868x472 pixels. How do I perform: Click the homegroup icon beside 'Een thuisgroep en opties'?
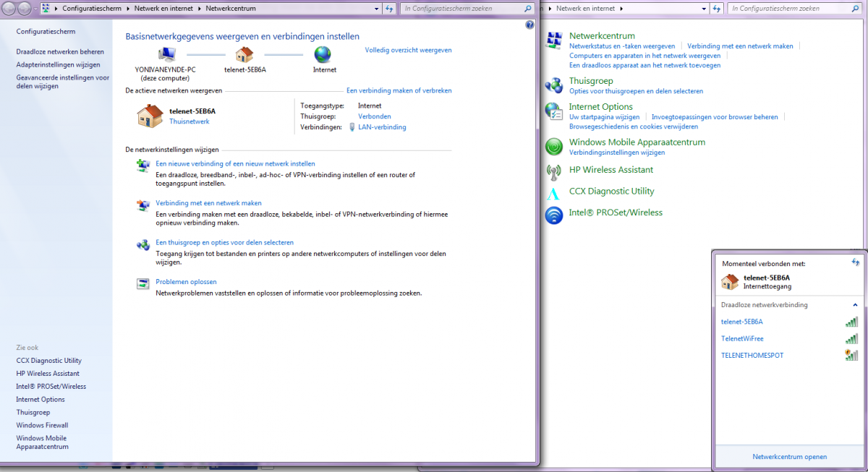coord(143,245)
